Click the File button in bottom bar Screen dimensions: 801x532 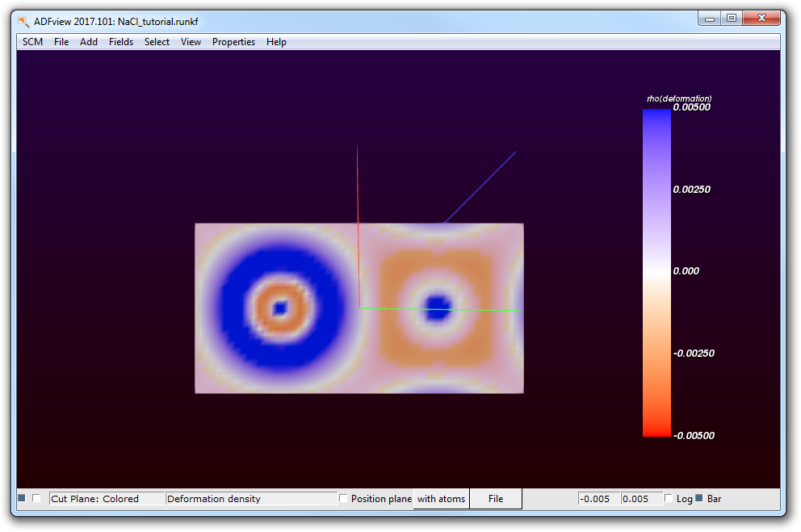[x=496, y=499]
